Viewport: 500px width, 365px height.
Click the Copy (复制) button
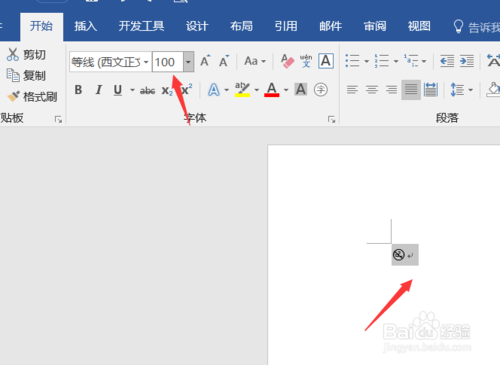(26, 76)
